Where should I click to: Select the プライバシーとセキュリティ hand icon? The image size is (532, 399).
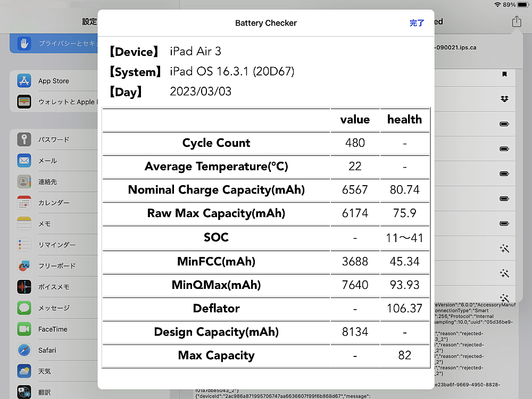[x=24, y=44]
